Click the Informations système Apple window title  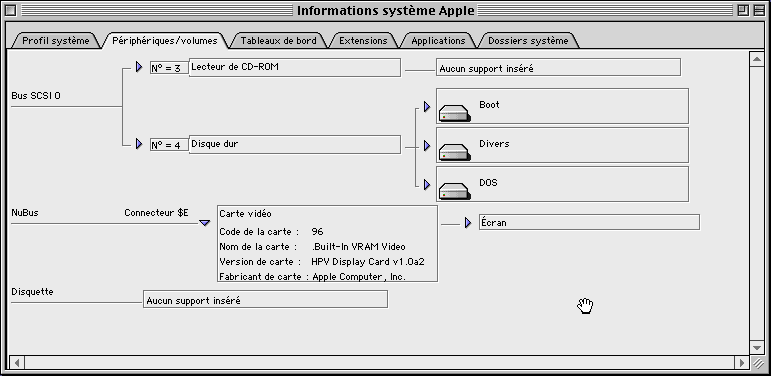tap(386, 10)
